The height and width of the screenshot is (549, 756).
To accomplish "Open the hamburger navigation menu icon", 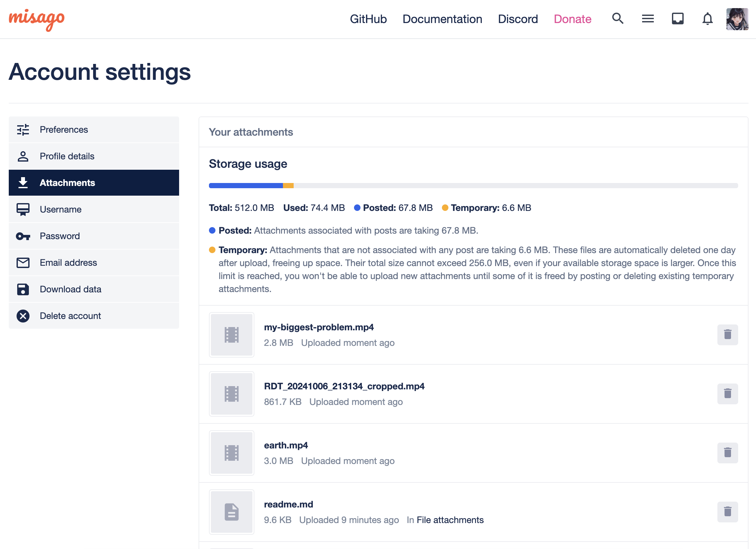I will point(648,19).
